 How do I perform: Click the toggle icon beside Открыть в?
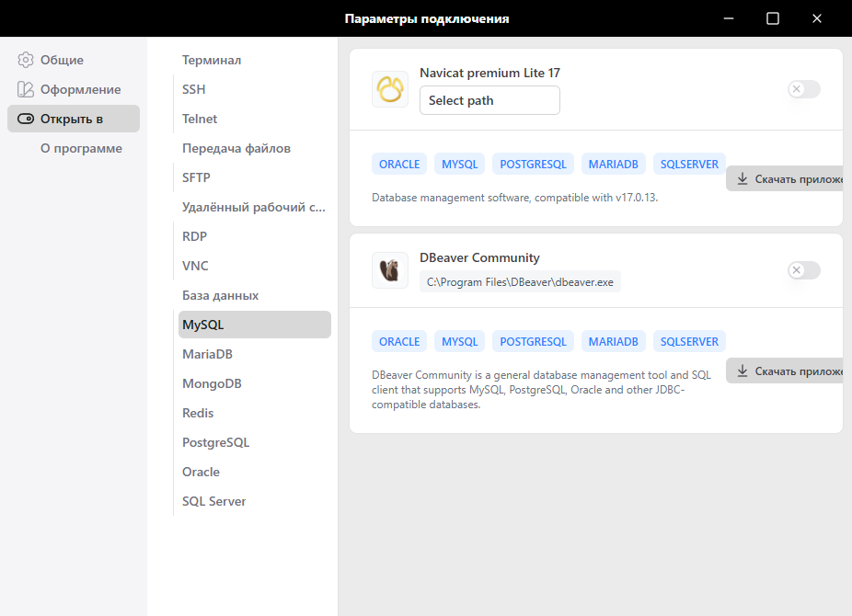[x=26, y=119]
